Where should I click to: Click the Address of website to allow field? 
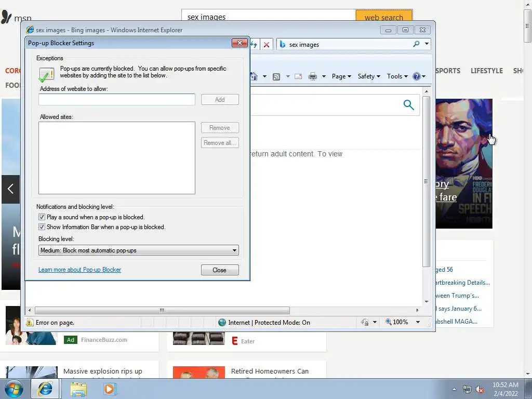click(x=117, y=99)
